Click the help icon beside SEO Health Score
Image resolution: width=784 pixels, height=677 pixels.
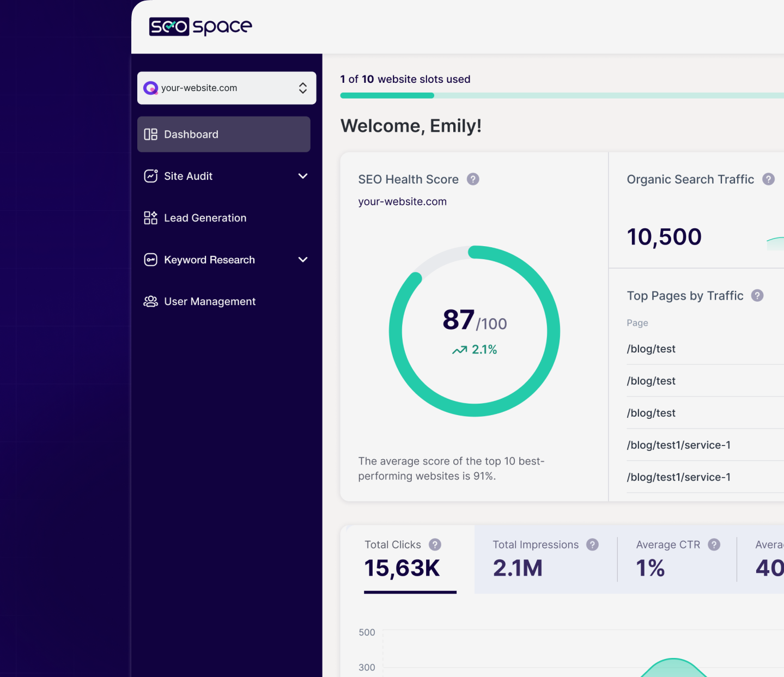[x=473, y=179]
